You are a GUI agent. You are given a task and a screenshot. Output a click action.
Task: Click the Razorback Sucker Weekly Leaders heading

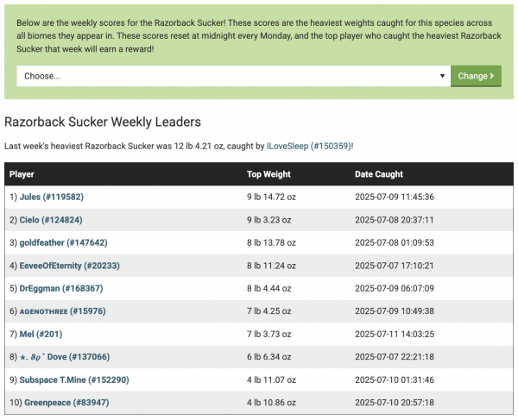pyautogui.click(x=103, y=122)
